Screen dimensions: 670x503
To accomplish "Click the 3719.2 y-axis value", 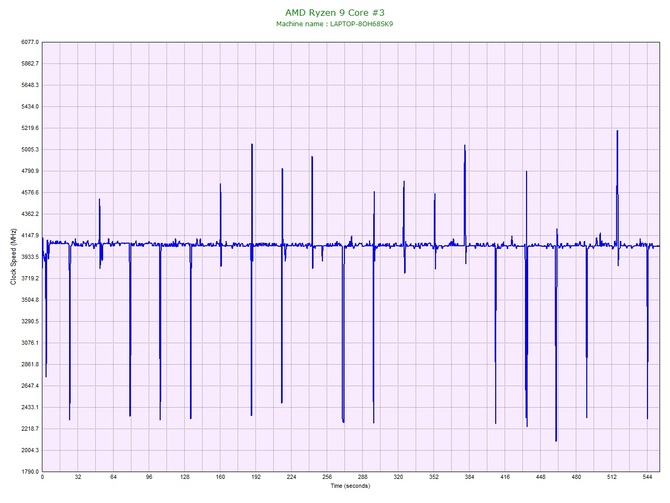I will [30, 278].
